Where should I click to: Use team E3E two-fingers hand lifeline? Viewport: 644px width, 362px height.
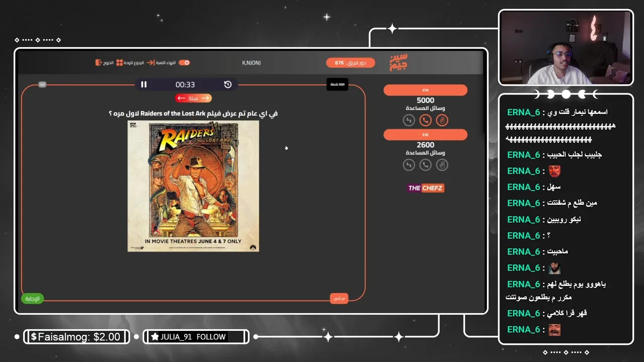point(442,164)
